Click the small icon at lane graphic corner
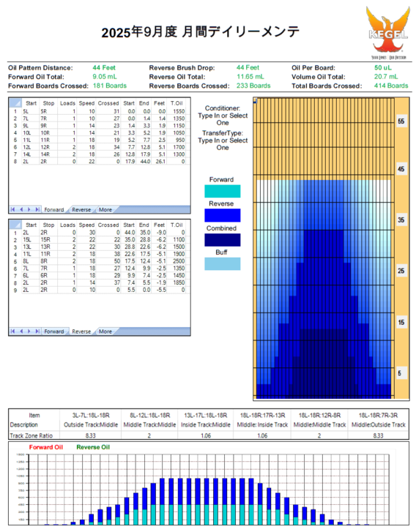416x532 pixels. click(256, 100)
